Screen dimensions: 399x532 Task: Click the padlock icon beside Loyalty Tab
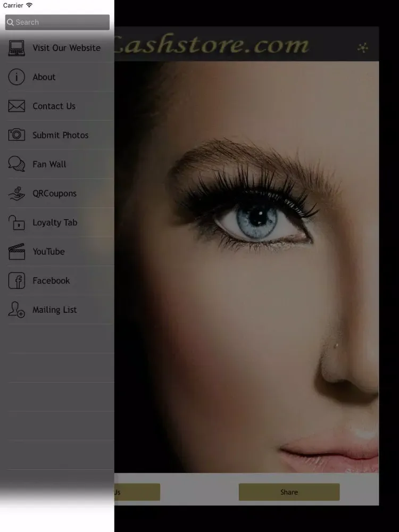tap(16, 222)
